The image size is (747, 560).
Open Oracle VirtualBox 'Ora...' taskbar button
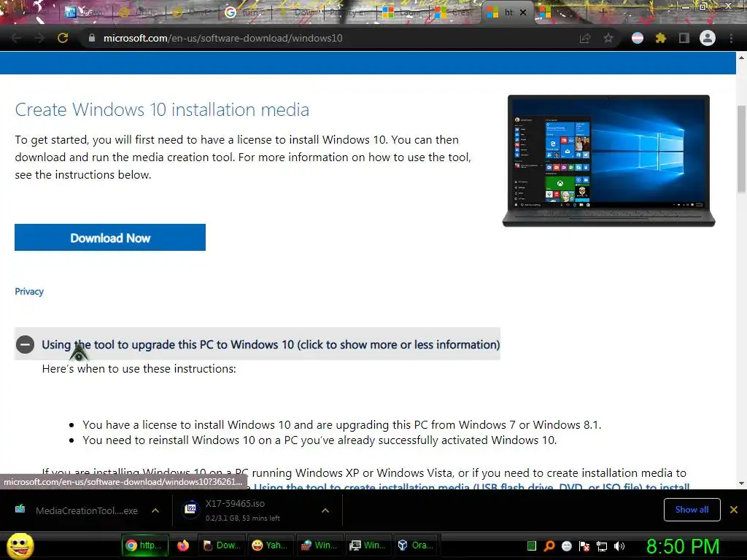tap(417, 545)
